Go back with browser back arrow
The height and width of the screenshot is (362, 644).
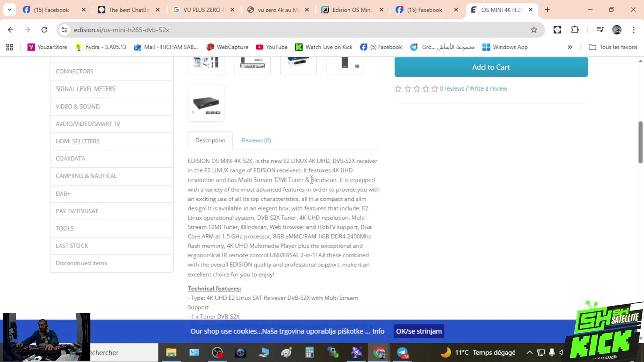tap(11, 30)
